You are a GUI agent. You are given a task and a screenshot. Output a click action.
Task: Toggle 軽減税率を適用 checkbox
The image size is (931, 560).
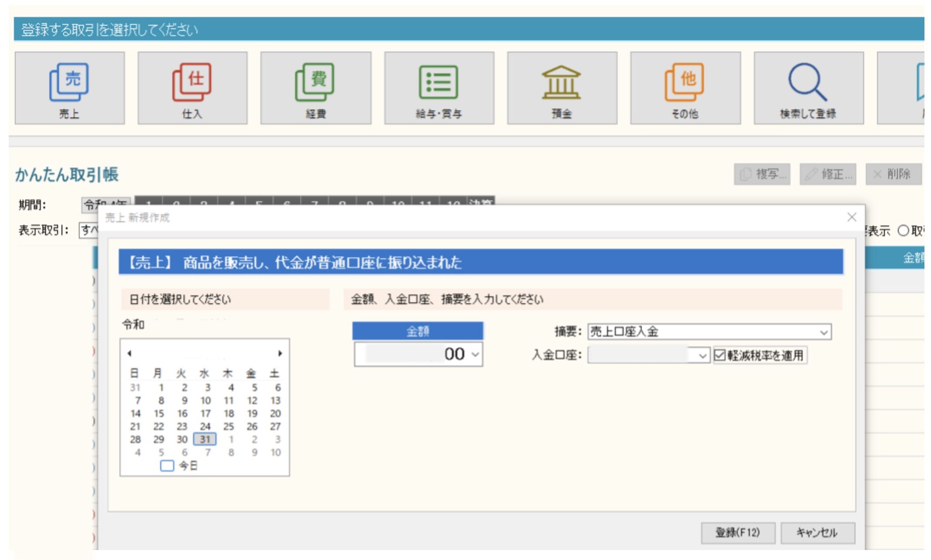click(x=720, y=355)
